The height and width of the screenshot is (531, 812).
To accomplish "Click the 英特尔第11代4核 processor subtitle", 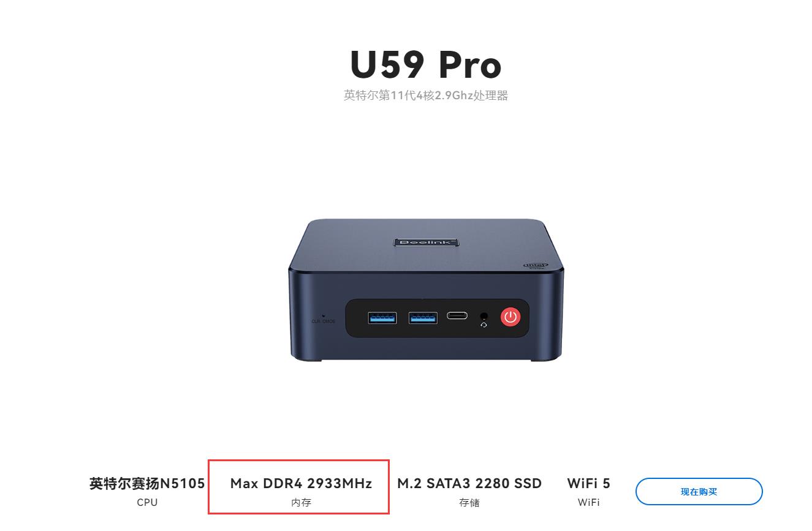I will (426, 96).
